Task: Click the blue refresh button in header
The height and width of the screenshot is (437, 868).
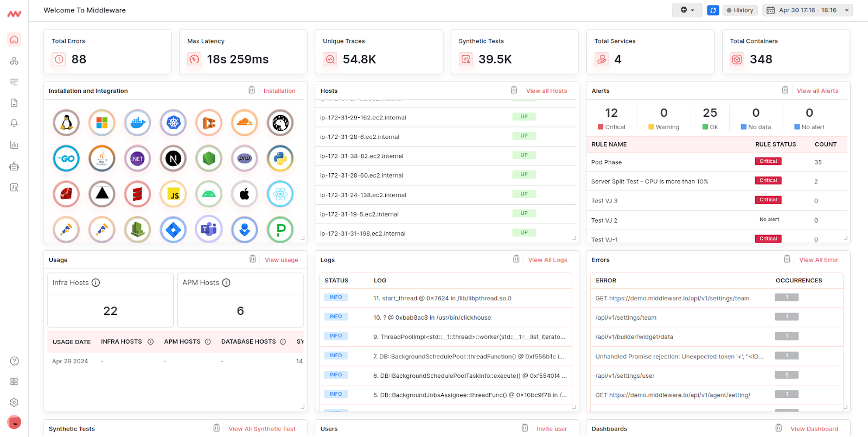Action: pyautogui.click(x=713, y=10)
